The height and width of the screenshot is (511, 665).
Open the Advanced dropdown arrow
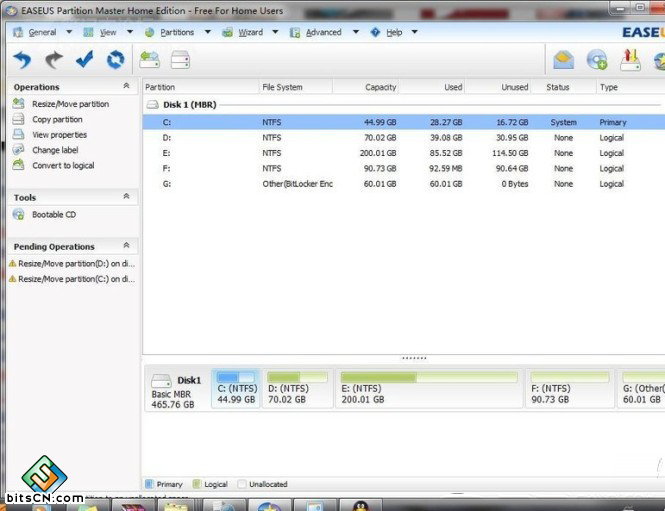[x=356, y=32]
